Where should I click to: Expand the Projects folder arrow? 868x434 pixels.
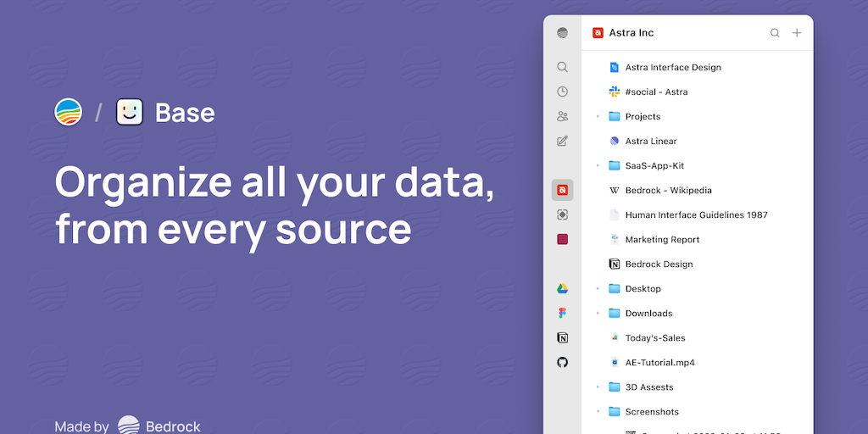pyautogui.click(x=598, y=116)
